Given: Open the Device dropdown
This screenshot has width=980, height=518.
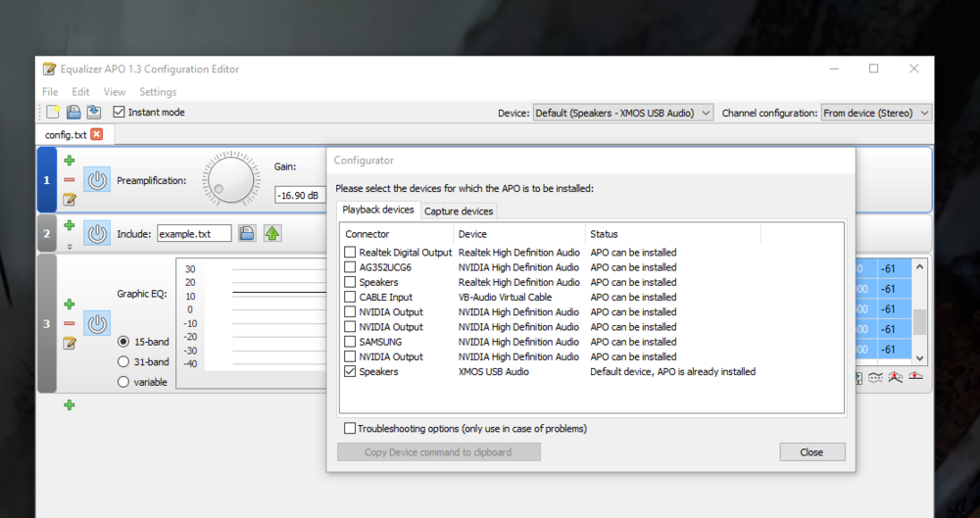Looking at the screenshot, I should click(x=623, y=113).
